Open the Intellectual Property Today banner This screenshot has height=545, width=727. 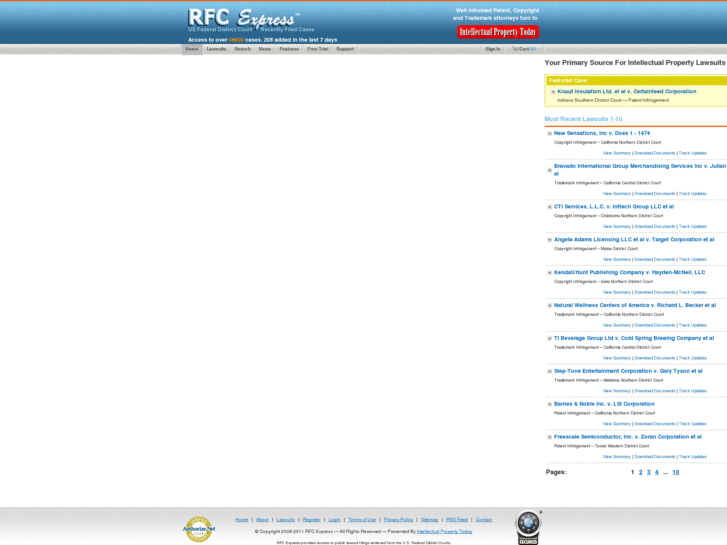click(497, 32)
